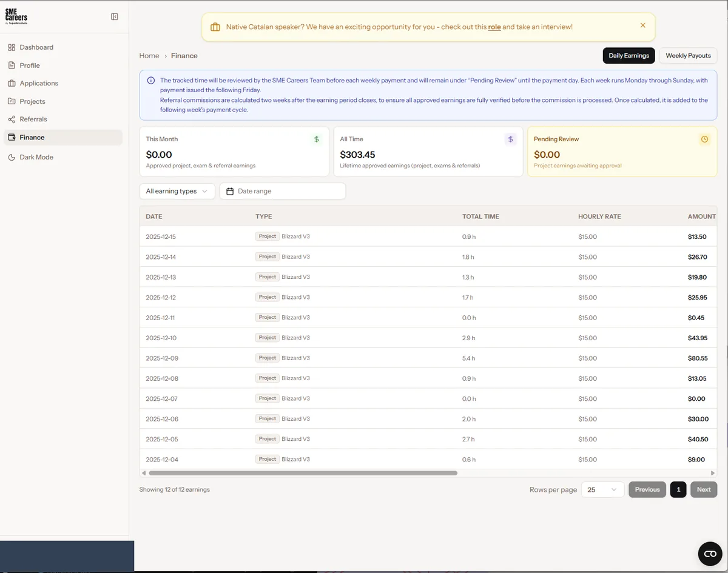Go to Profile in the sidebar
The image size is (728, 573).
[x=63, y=65]
